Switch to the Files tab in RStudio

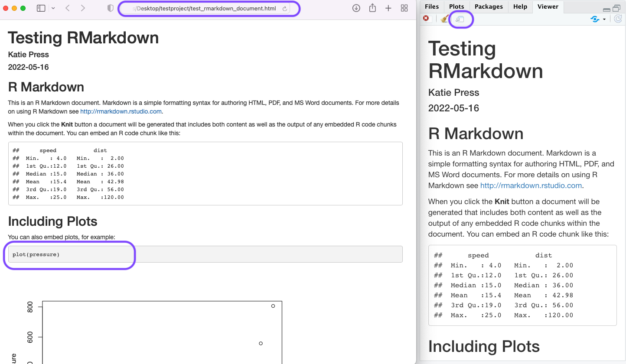[x=432, y=6]
